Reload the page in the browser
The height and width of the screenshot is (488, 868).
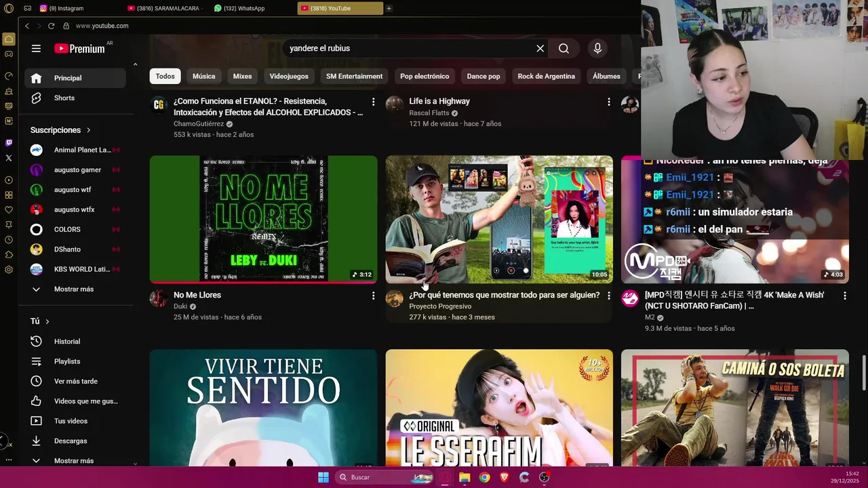(51, 26)
